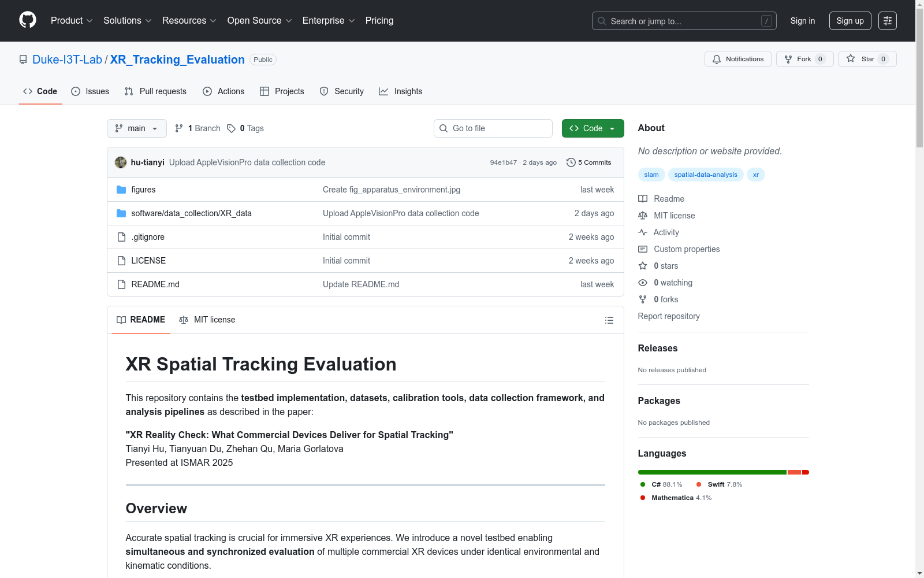
Task: Click the fork icon beside 0 forks
Action: point(643,299)
